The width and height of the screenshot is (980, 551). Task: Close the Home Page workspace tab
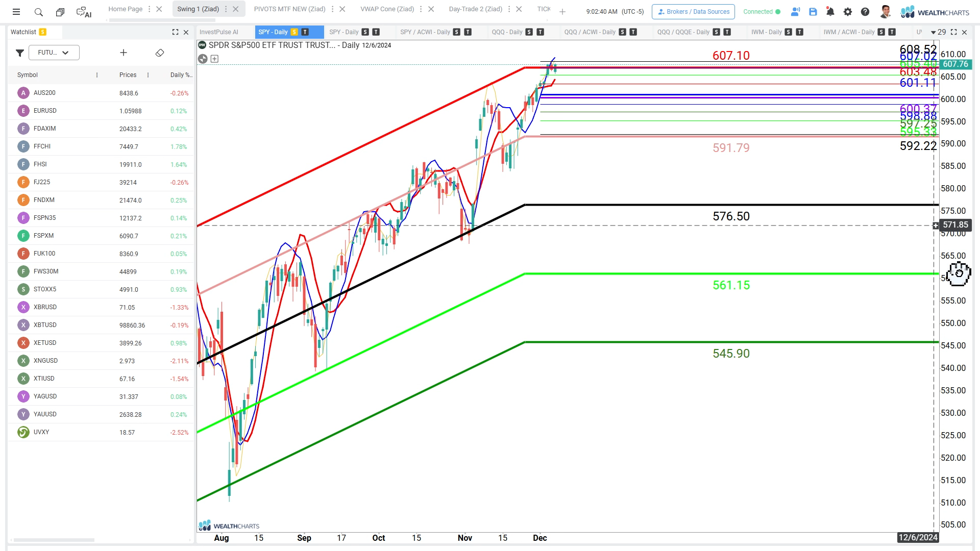click(159, 9)
